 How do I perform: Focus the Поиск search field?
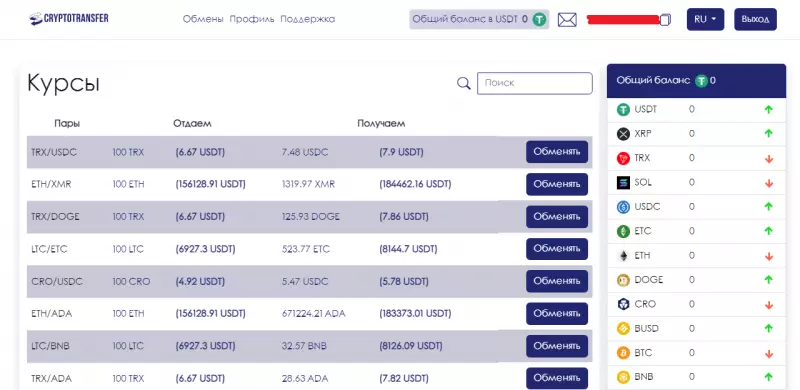(x=535, y=83)
